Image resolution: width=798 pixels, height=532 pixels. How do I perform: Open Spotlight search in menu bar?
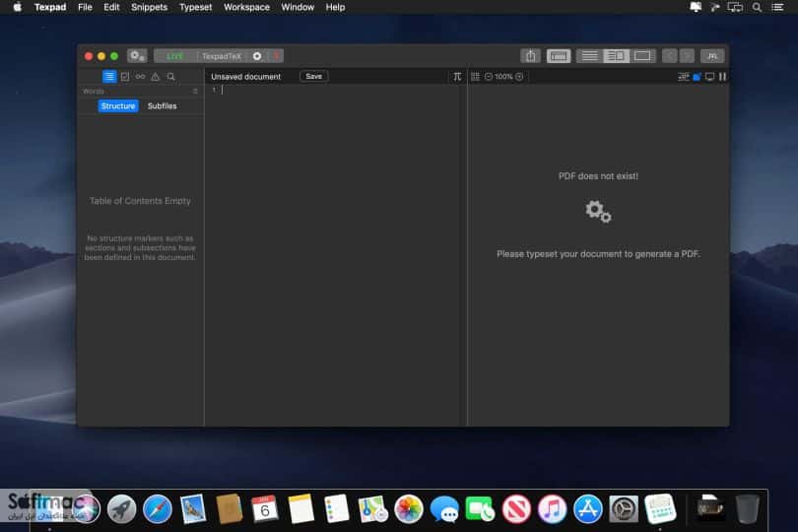point(758,7)
